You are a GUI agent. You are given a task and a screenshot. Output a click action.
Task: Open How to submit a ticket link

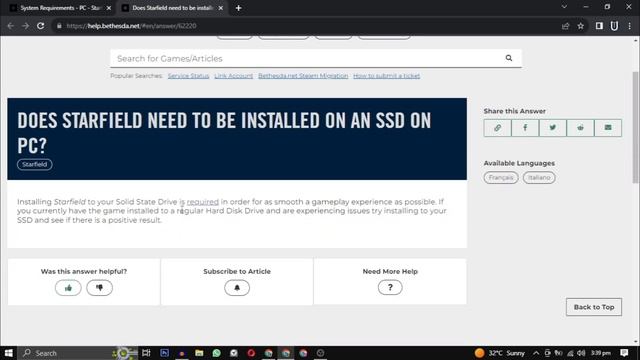(x=387, y=76)
